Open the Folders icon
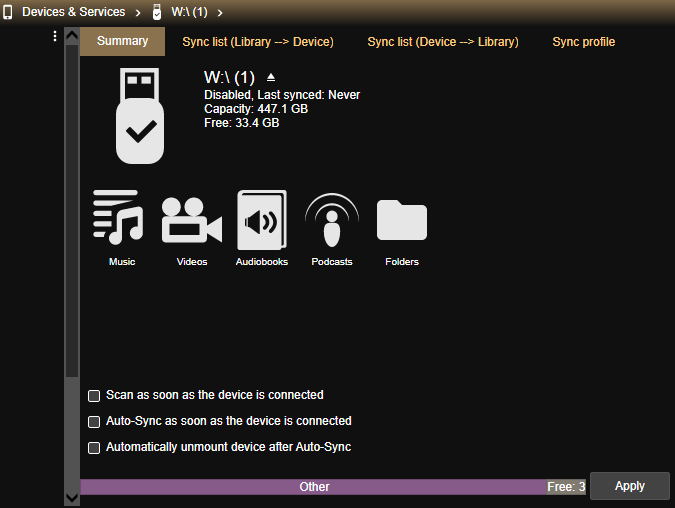The height and width of the screenshot is (508, 675). [x=402, y=220]
